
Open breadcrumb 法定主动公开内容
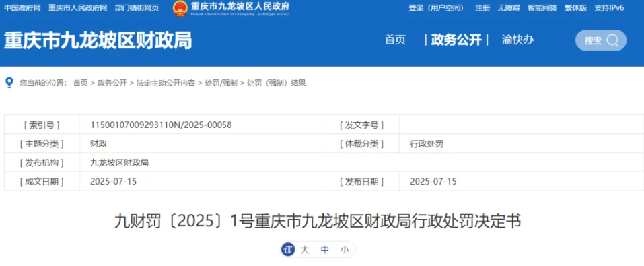(166, 83)
